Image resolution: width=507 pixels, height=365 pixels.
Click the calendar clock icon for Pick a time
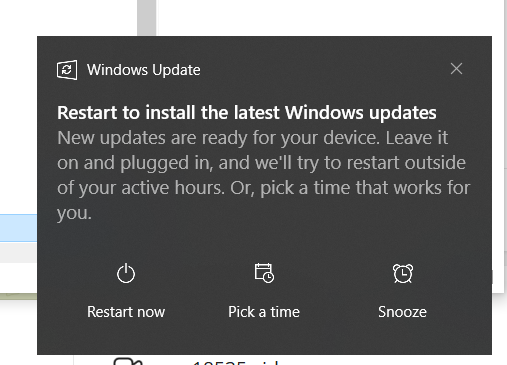pos(264,273)
